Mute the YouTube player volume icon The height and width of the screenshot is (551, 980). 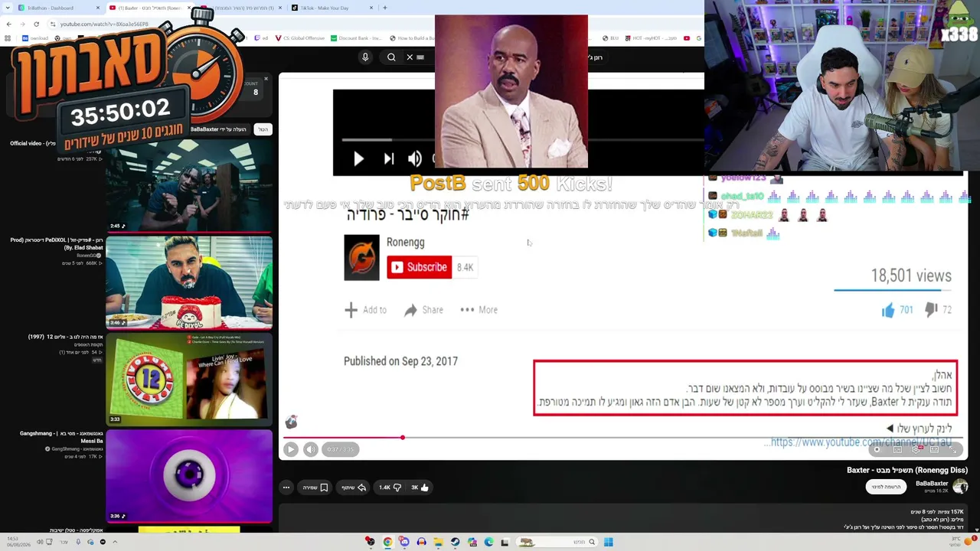click(x=310, y=449)
